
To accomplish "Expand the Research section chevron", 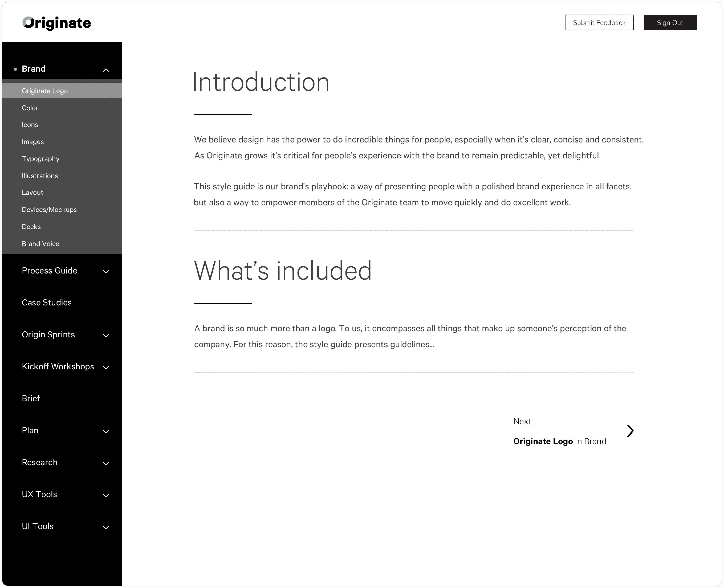I will tap(106, 463).
